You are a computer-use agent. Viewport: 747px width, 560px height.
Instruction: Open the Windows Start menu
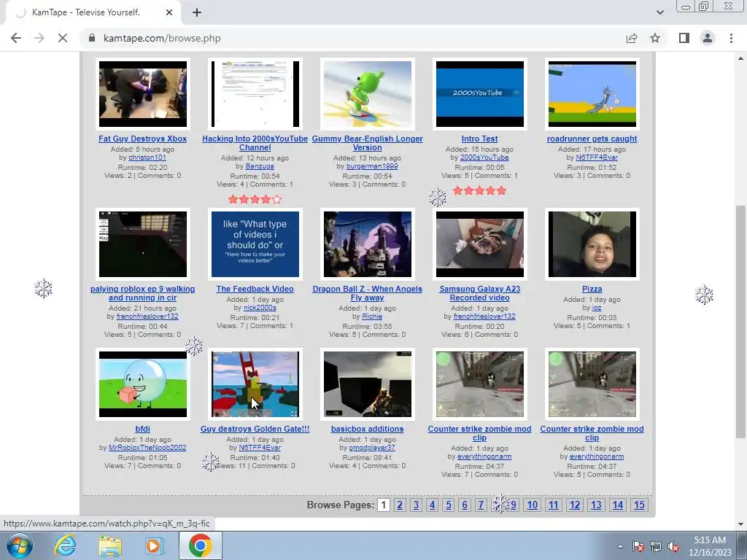tap(20, 545)
